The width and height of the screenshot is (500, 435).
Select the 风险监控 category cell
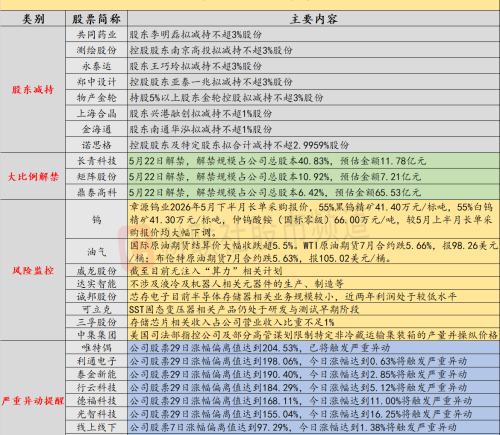point(33,270)
